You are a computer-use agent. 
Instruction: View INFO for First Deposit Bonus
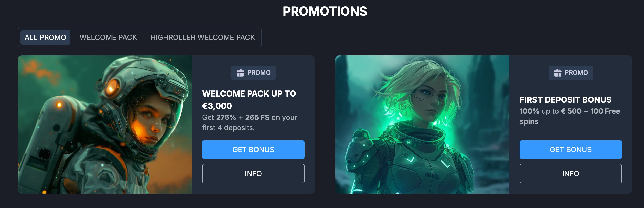click(571, 174)
